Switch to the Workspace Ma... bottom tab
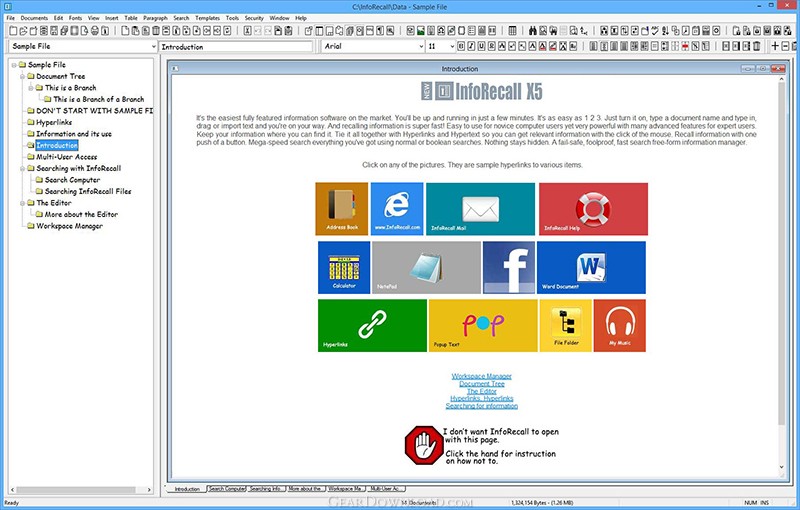The image size is (800, 510). tap(345, 489)
